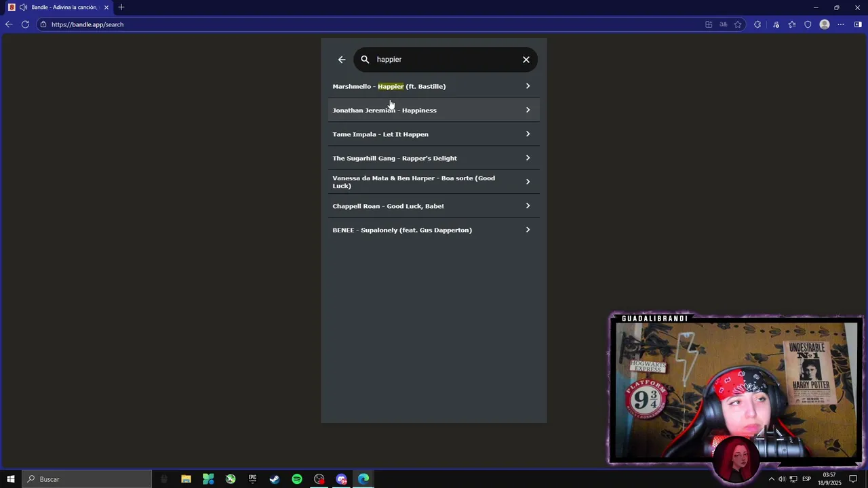This screenshot has width=868, height=488.
Task: Choose Tame Impala - Let It Happen
Action: pos(434,134)
